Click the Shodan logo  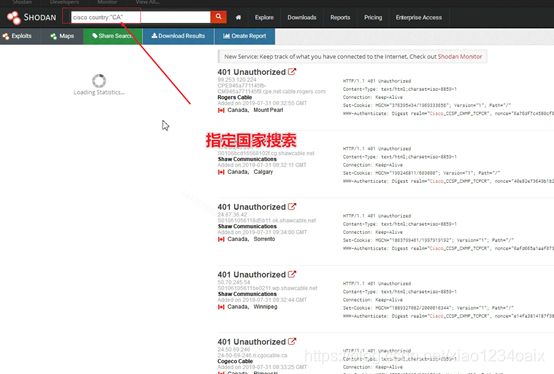(31, 17)
